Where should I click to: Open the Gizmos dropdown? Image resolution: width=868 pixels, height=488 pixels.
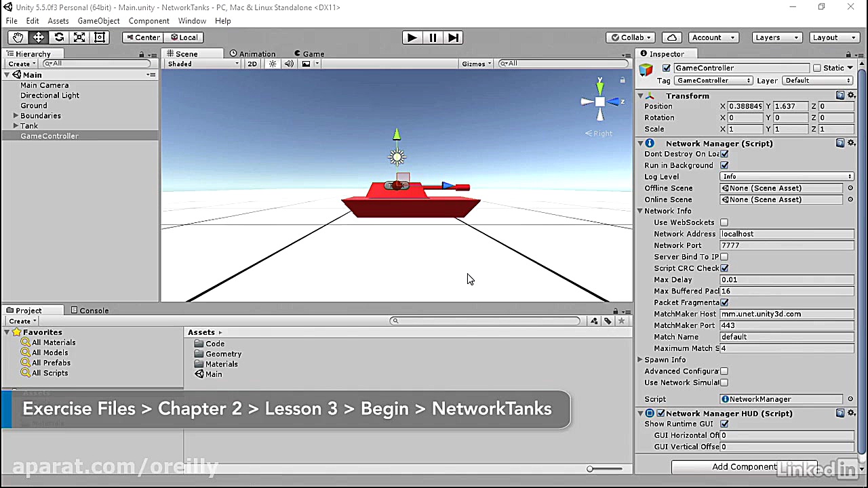pyautogui.click(x=476, y=64)
